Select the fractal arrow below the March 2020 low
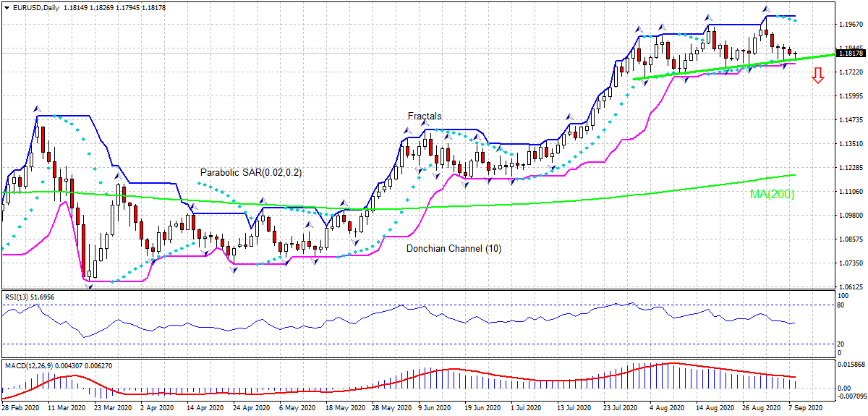The width and height of the screenshot is (868, 416). pos(90,286)
